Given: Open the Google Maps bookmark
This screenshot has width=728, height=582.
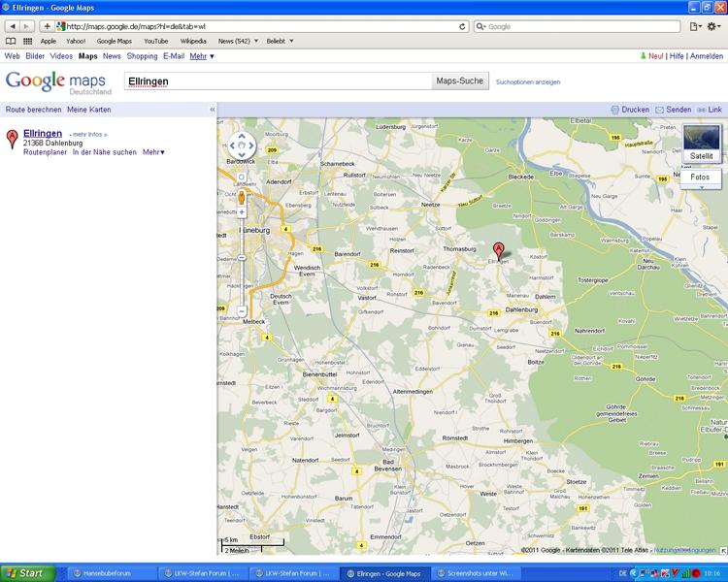Looking at the screenshot, I should (115, 41).
